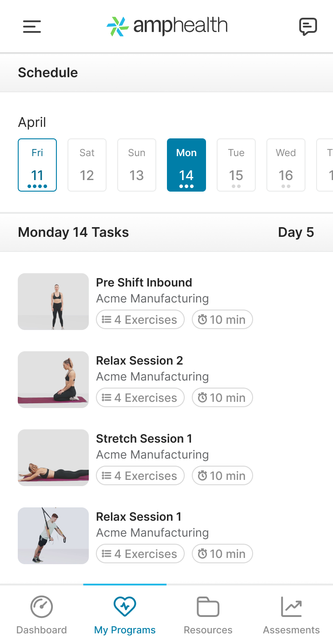Tap the timer icon on Pre Shift Inbound
The width and height of the screenshot is (333, 644).
[202, 320]
